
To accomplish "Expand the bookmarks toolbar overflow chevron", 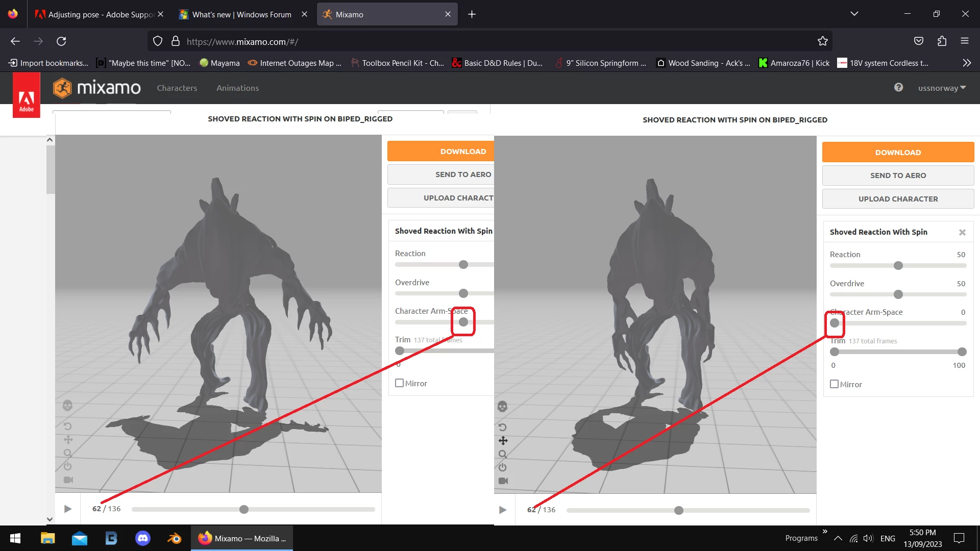I will [966, 63].
